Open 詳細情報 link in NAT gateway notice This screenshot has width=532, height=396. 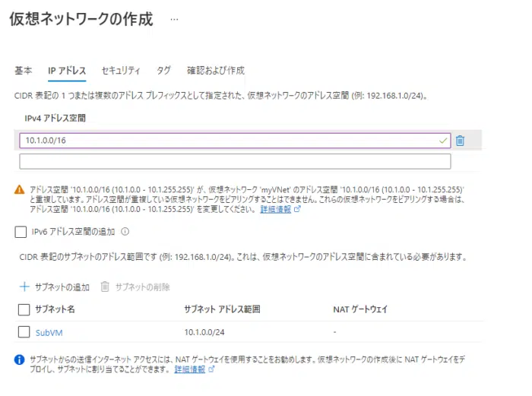coord(190,369)
